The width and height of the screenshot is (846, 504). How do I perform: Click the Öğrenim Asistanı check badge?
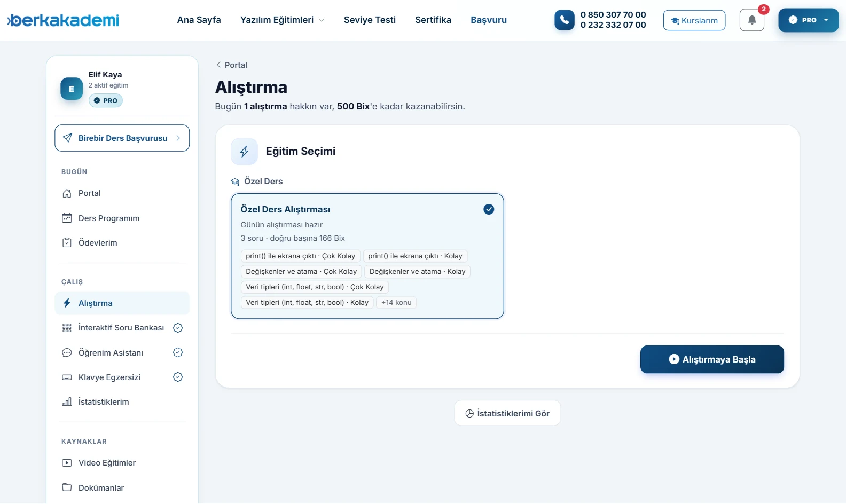[178, 352]
